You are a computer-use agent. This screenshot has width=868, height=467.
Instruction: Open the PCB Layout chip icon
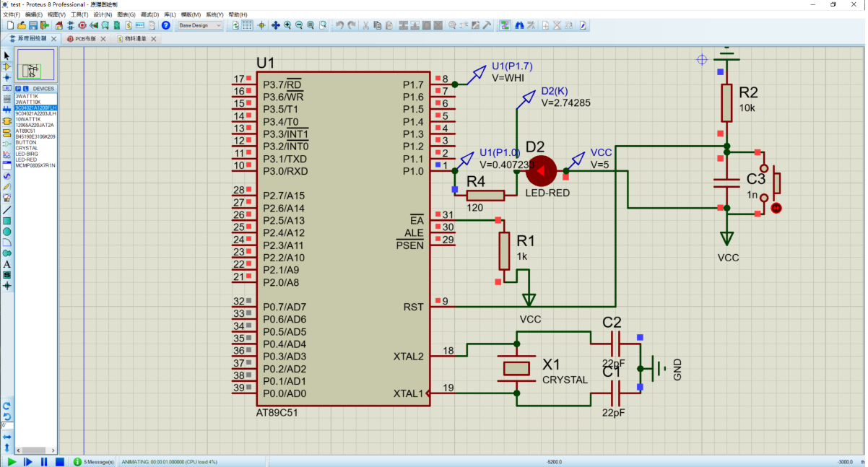[82, 25]
